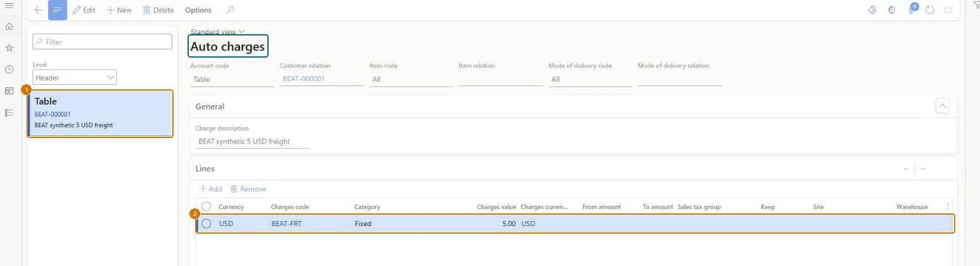Click the Charges code column header

pos(290,207)
